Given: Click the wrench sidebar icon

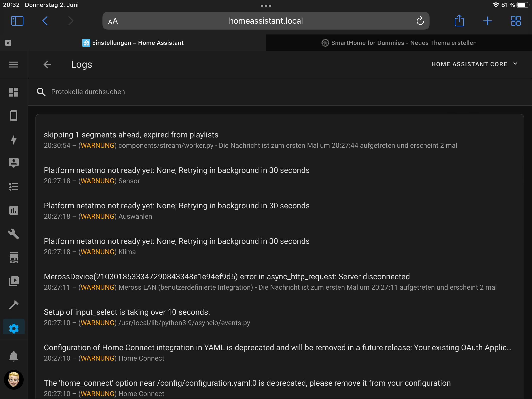Looking at the screenshot, I should pyautogui.click(x=14, y=234).
